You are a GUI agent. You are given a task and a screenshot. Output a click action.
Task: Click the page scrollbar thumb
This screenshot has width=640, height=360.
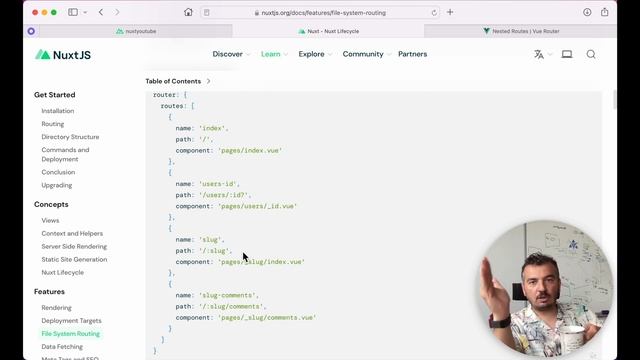click(x=614, y=99)
